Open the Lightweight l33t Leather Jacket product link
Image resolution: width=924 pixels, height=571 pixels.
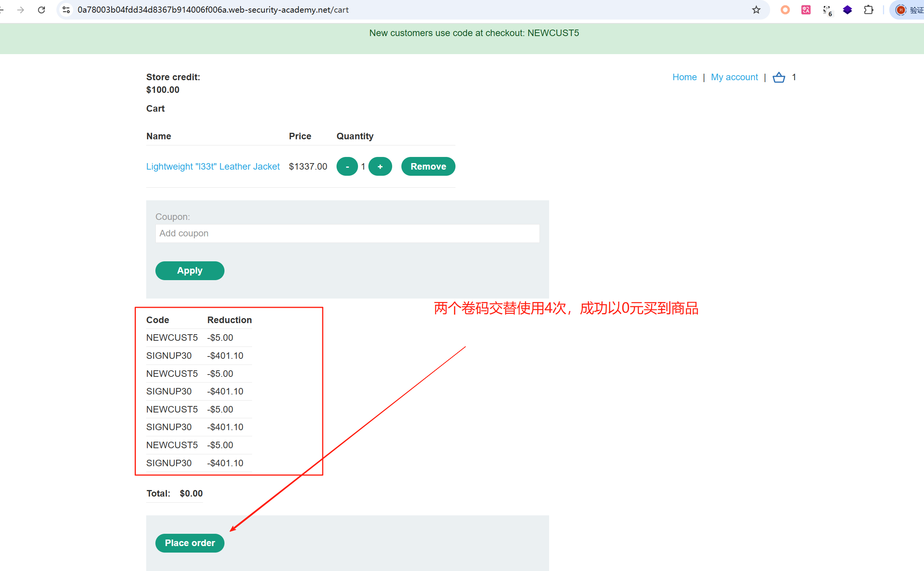(x=213, y=167)
